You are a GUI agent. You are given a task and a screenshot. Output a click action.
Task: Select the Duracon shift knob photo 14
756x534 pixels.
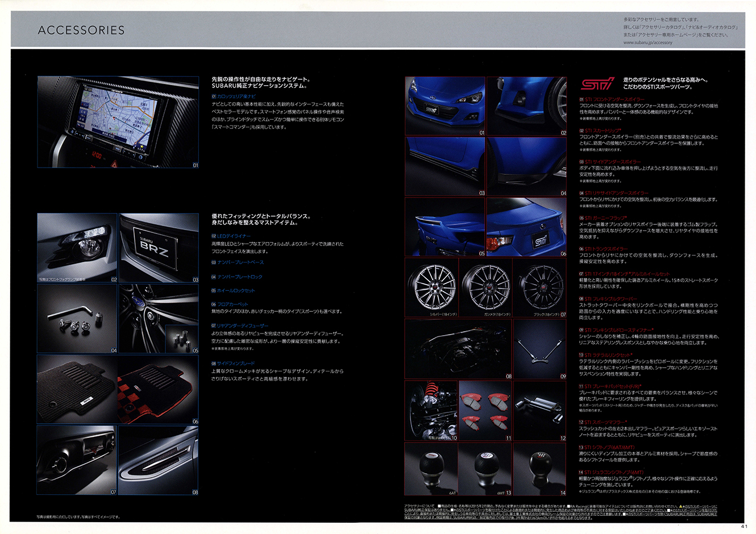coord(541,469)
